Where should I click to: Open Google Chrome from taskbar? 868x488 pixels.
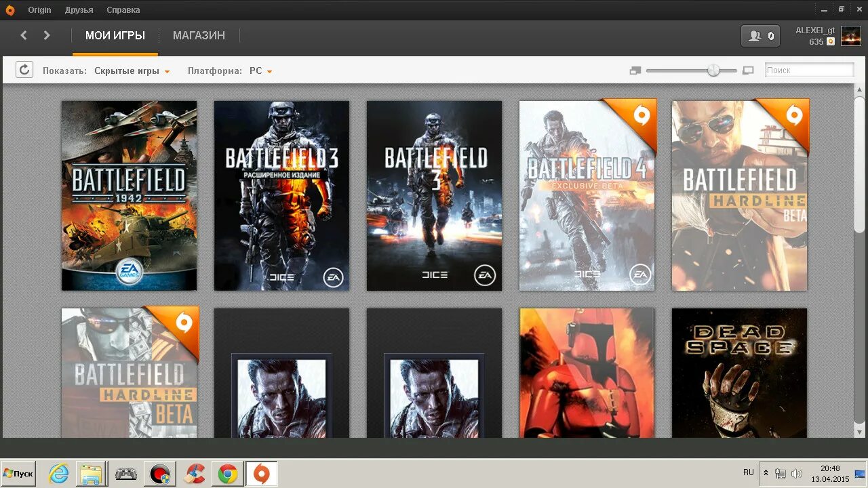228,474
